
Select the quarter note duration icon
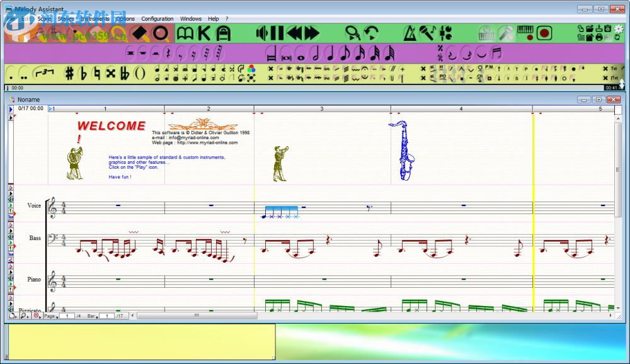click(x=331, y=54)
